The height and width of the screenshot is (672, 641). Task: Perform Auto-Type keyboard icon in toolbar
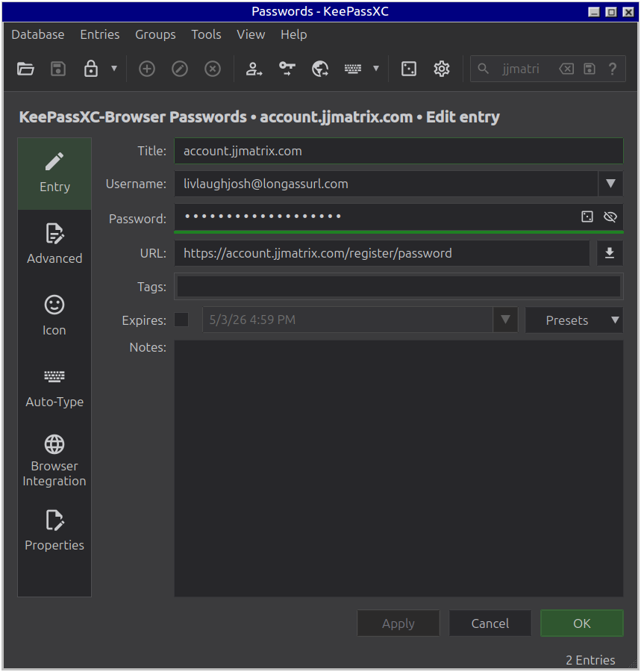pyautogui.click(x=353, y=69)
